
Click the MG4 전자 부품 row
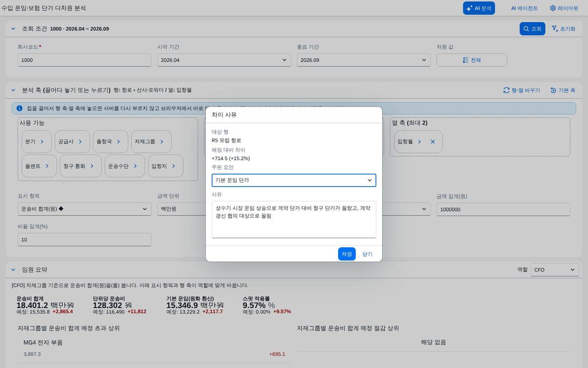[154, 348]
